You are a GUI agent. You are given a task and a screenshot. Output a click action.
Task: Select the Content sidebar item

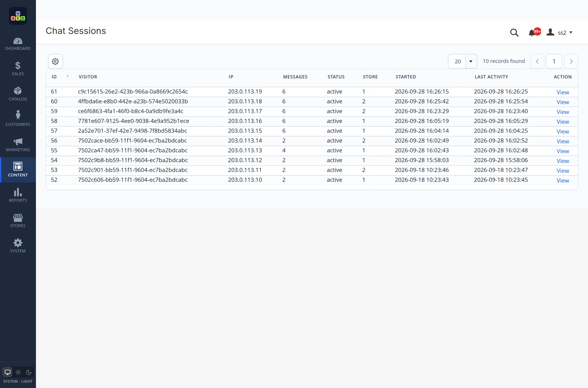click(x=18, y=170)
